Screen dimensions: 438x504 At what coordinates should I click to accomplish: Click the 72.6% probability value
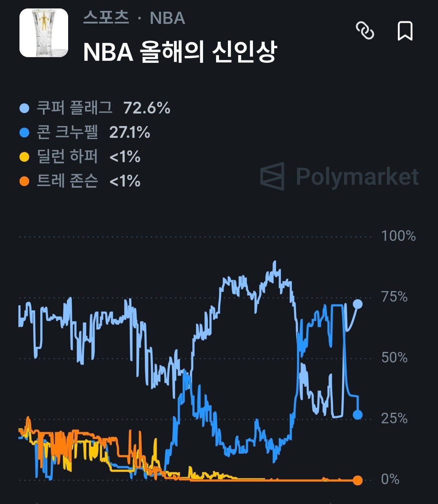pyautogui.click(x=147, y=108)
